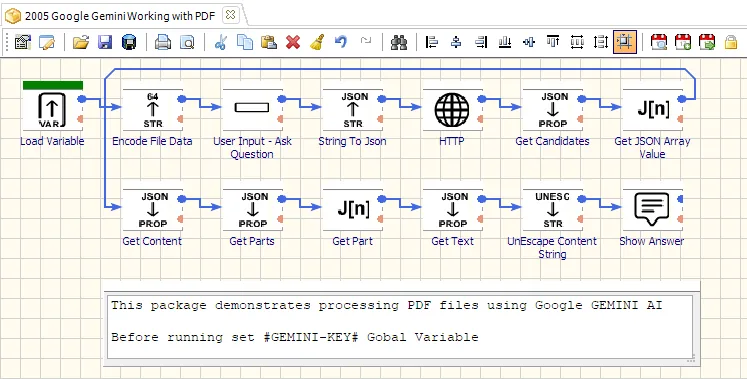The image size is (747, 379).
Task: Click the 'Load Variable' label
Action: pos(52,141)
